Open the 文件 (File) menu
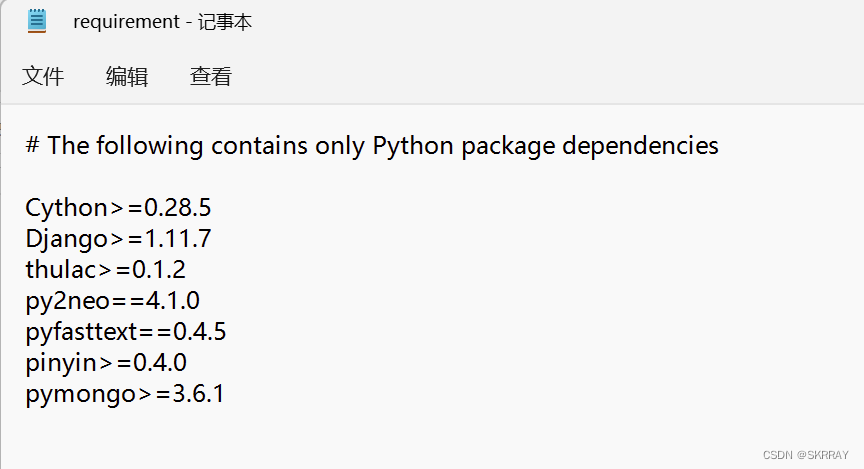This screenshot has height=469, width=864. click(43, 76)
